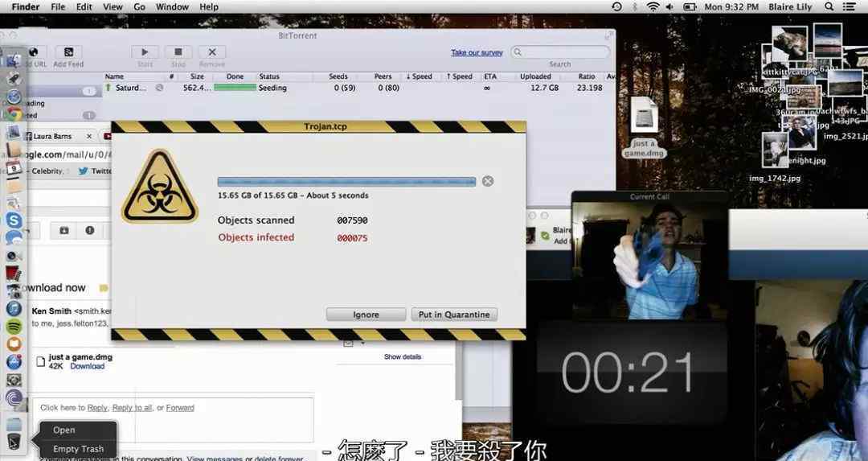Select the Saturd... seeding torrent row
The height and width of the screenshot is (461, 868).
click(358, 88)
